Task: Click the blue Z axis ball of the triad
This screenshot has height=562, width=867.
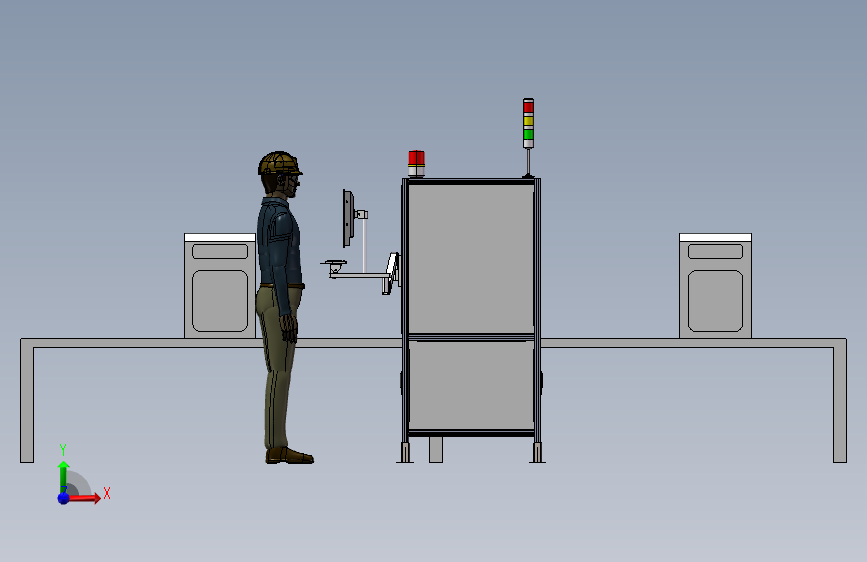Action: pos(64,498)
